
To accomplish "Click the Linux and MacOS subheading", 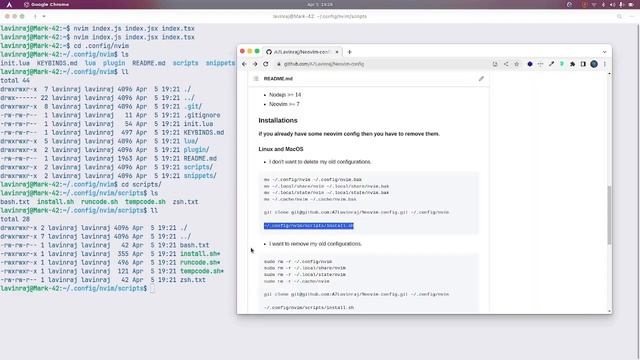I will [x=281, y=149].
